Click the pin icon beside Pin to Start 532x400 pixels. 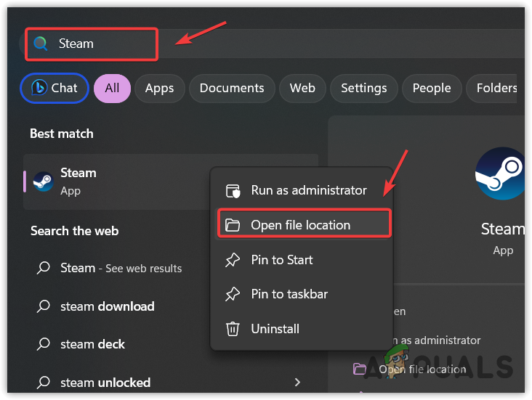click(233, 260)
